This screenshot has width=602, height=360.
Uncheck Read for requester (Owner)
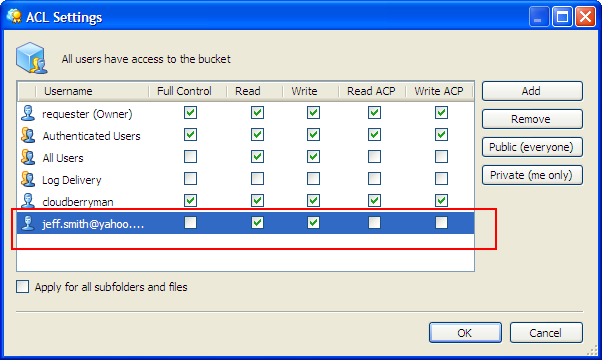257,113
